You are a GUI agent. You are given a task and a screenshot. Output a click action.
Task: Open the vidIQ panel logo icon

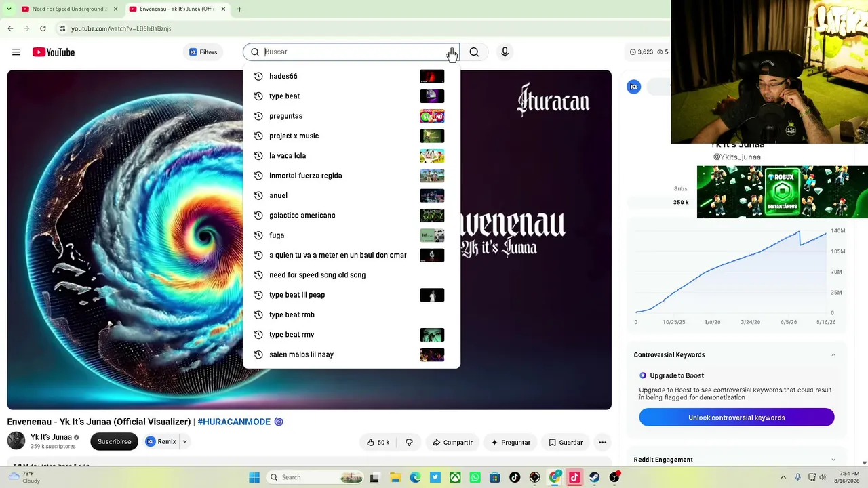pos(633,87)
